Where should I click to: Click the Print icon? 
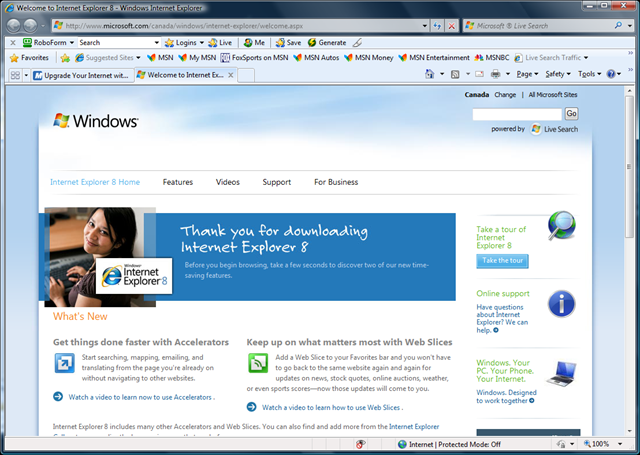coord(496,74)
